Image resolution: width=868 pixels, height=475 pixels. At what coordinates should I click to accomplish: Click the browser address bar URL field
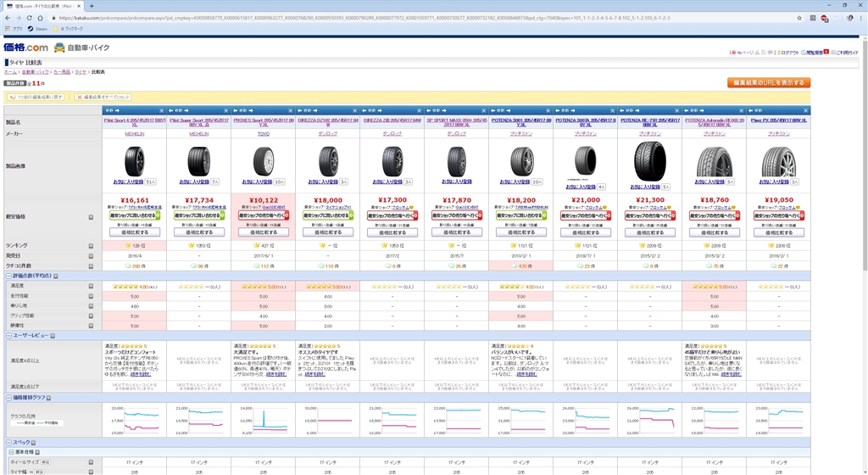coord(424,17)
